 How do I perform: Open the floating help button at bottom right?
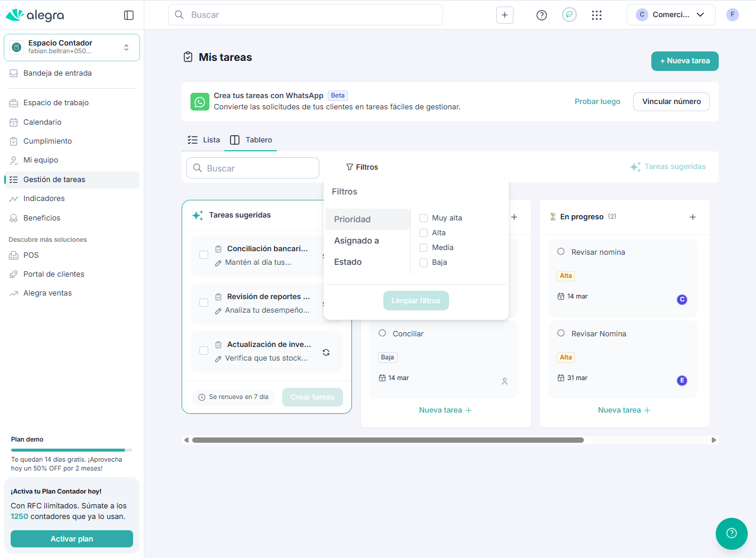pyautogui.click(x=731, y=533)
